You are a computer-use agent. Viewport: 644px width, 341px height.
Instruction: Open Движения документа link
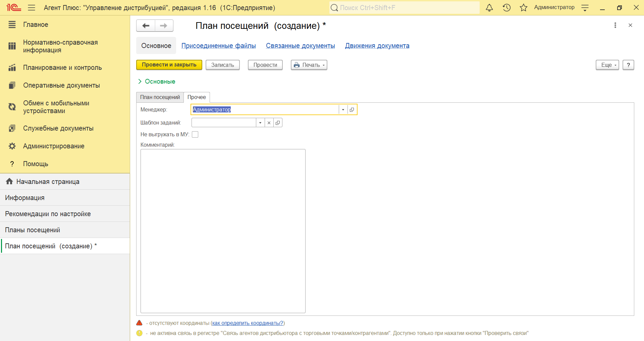377,46
